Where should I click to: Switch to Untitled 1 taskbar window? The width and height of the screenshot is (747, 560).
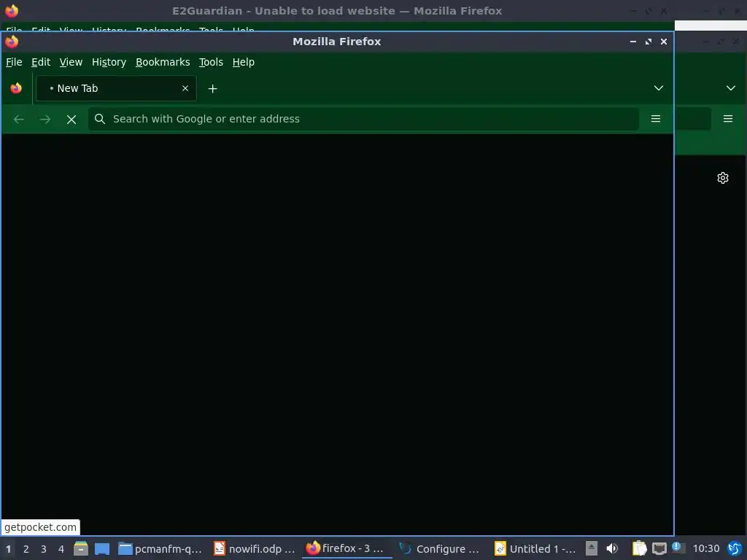point(535,549)
